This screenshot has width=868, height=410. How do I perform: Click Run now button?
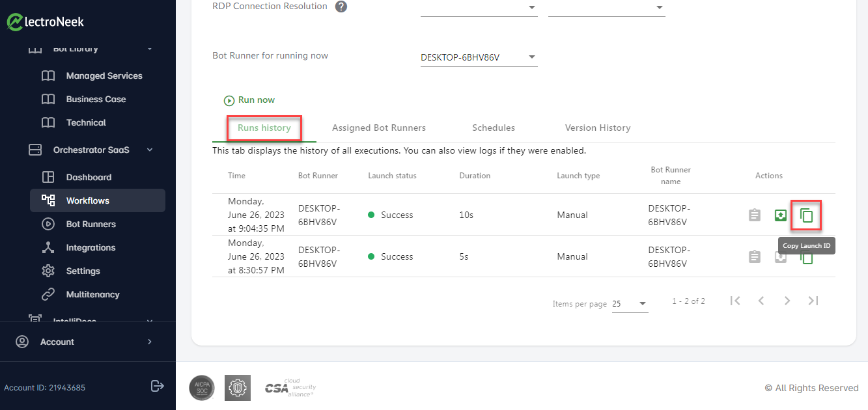(x=250, y=100)
